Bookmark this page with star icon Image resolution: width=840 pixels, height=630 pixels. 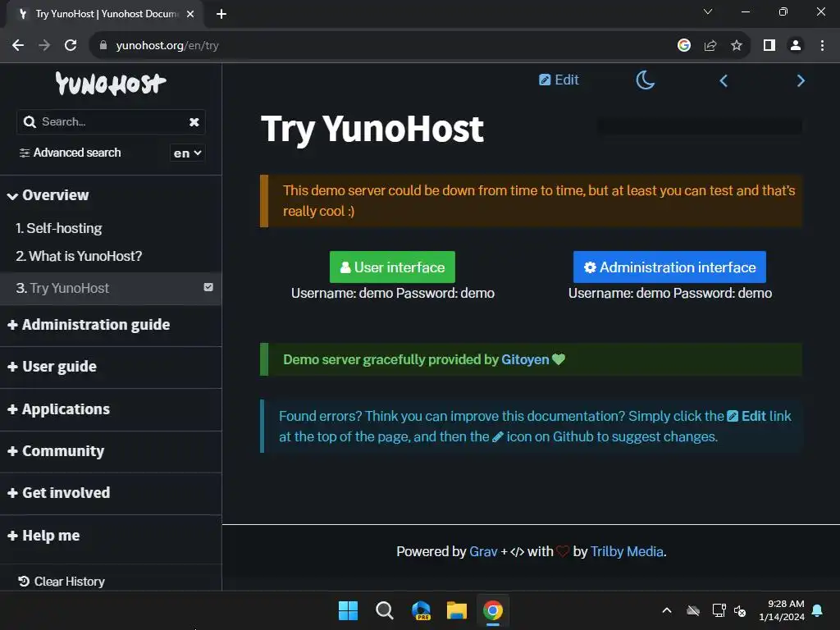pos(737,46)
